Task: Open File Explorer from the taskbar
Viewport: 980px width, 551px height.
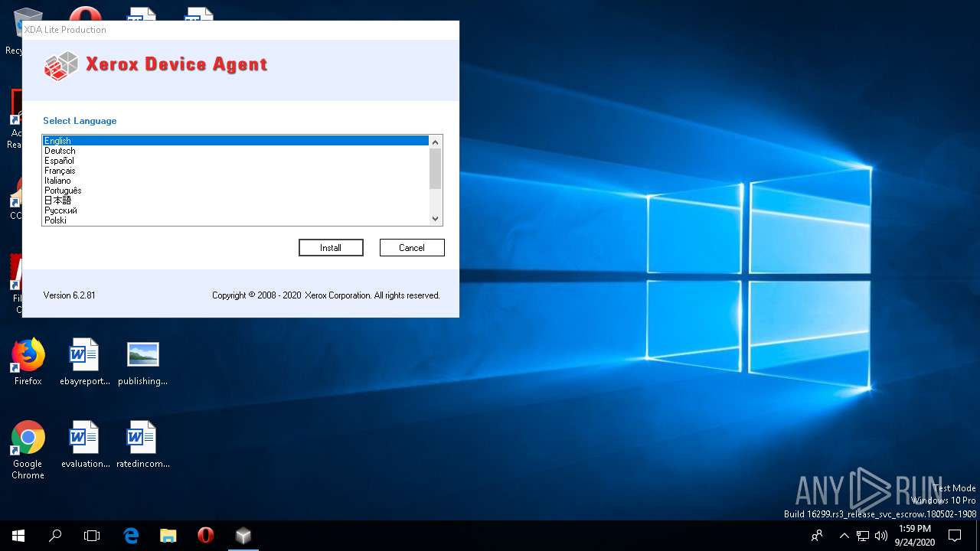Action: 168,536
